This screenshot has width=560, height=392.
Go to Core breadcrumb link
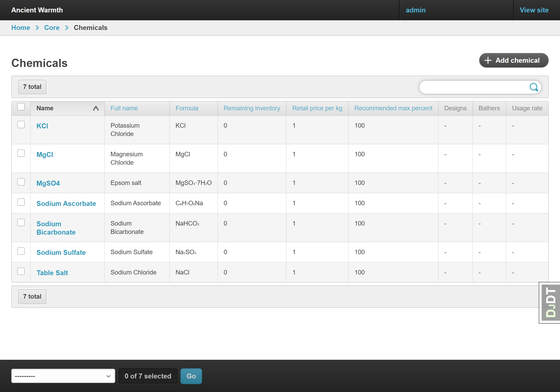click(52, 28)
